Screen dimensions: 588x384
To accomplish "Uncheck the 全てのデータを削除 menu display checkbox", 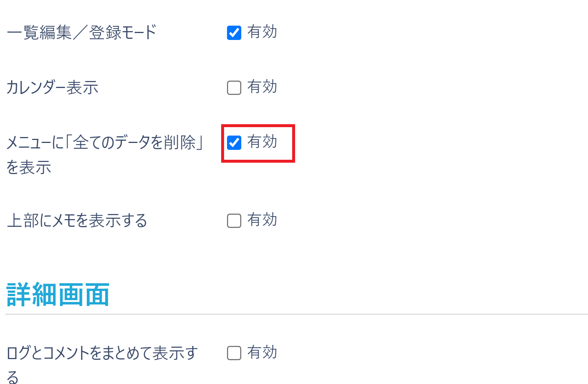I will coord(234,143).
